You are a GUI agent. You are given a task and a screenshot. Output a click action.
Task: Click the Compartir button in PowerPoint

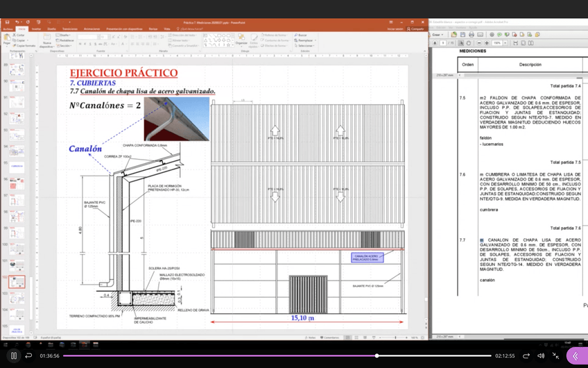416,29
